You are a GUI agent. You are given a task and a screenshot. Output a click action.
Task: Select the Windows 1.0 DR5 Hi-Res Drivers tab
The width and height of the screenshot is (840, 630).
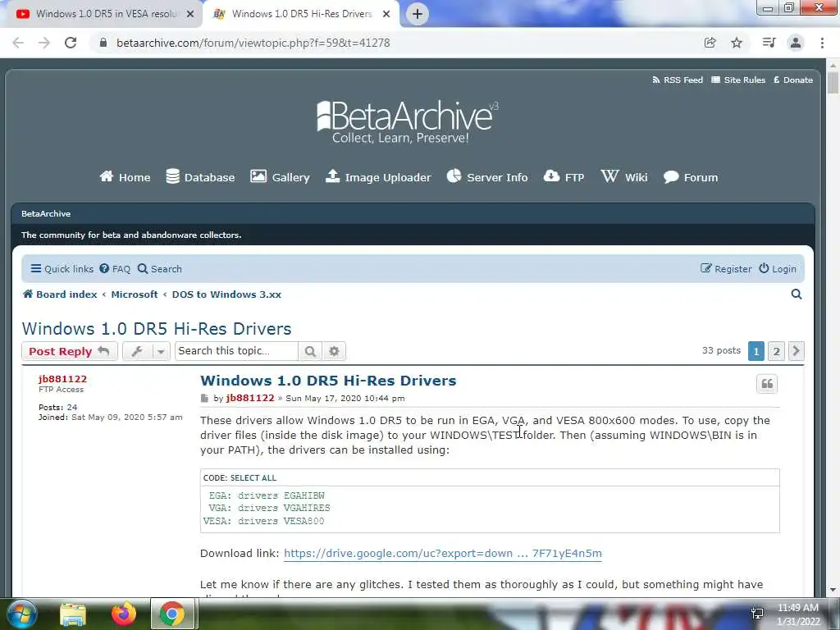click(302, 14)
